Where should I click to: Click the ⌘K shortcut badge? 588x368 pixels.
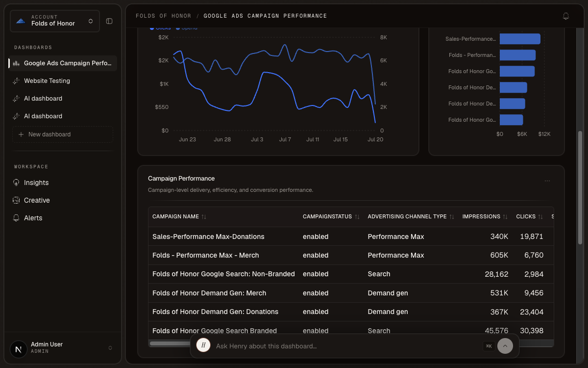tap(489, 346)
